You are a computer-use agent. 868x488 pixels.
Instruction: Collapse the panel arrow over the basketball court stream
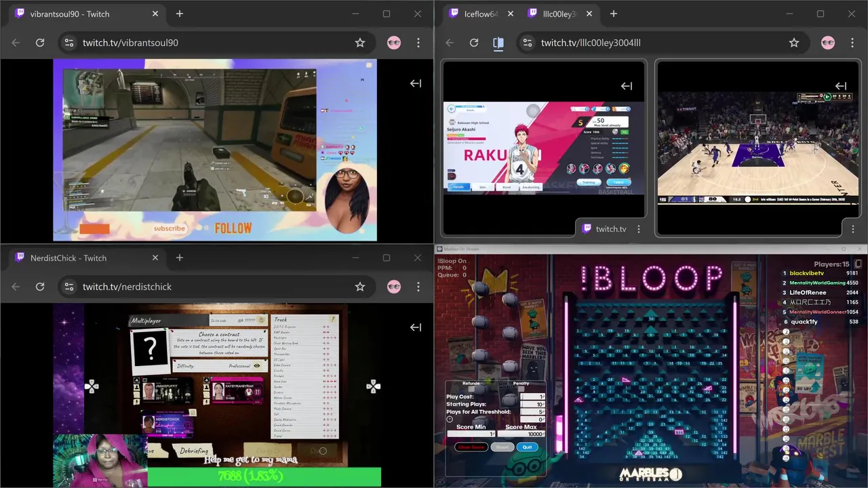coord(841,86)
